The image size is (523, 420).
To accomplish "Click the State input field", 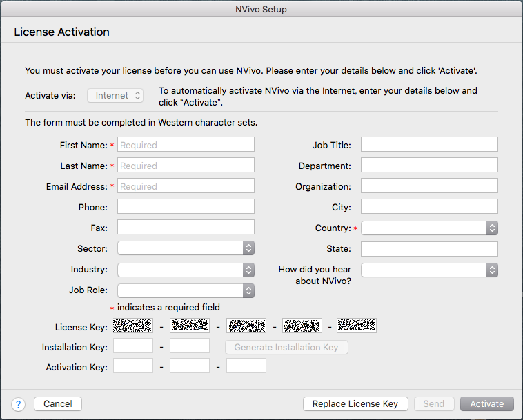I will pyautogui.click(x=429, y=249).
